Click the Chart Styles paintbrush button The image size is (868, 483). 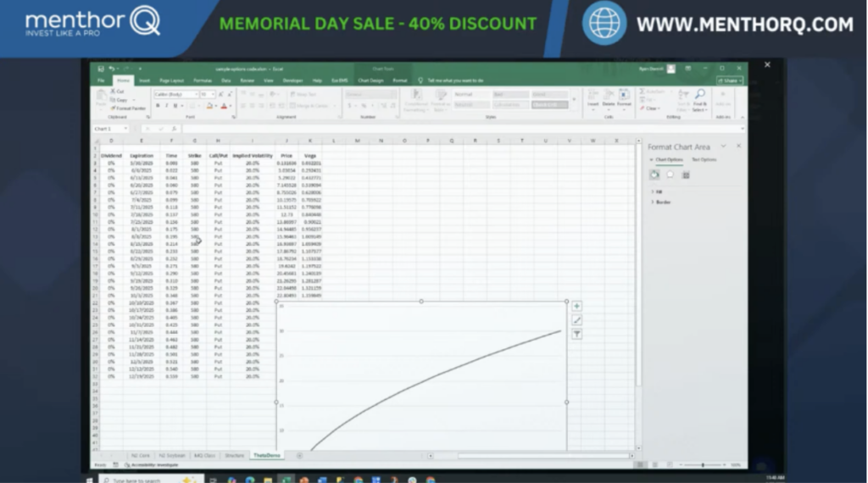point(576,320)
